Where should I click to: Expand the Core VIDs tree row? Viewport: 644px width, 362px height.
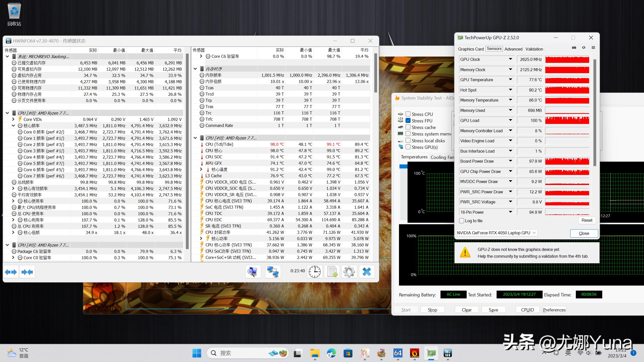(13, 119)
